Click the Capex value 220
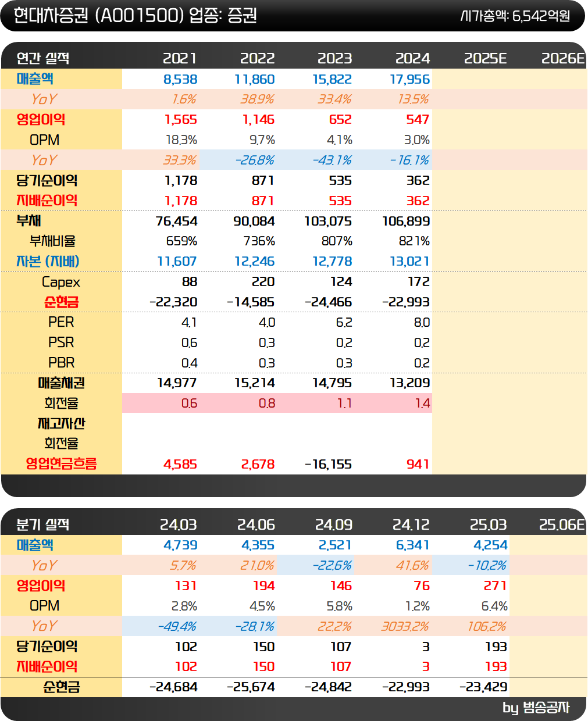588x721 pixels. point(263,282)
